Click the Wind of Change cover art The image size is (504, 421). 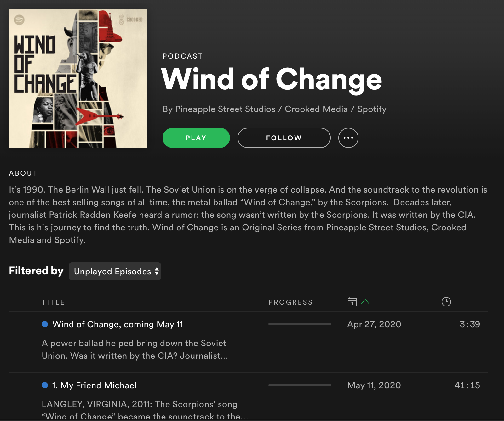[78, 79]
